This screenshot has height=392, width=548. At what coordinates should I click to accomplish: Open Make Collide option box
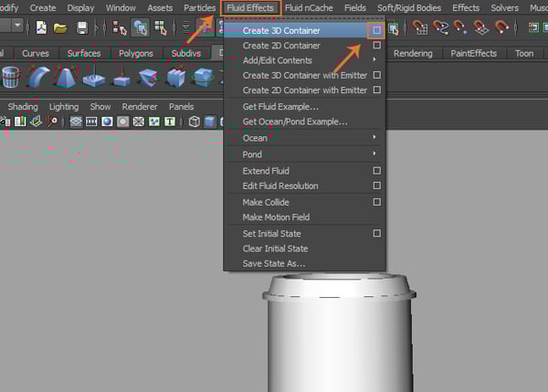376,202
